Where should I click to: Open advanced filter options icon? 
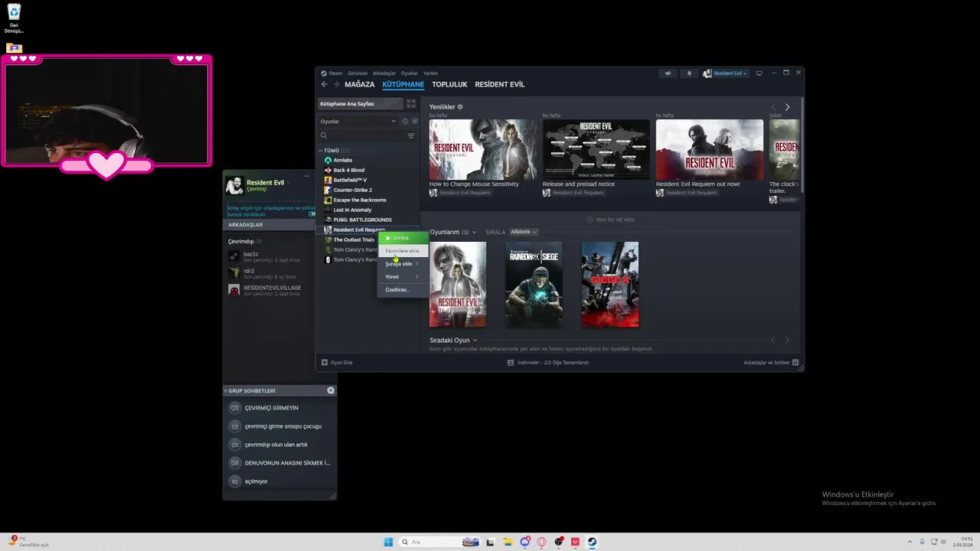411,135
